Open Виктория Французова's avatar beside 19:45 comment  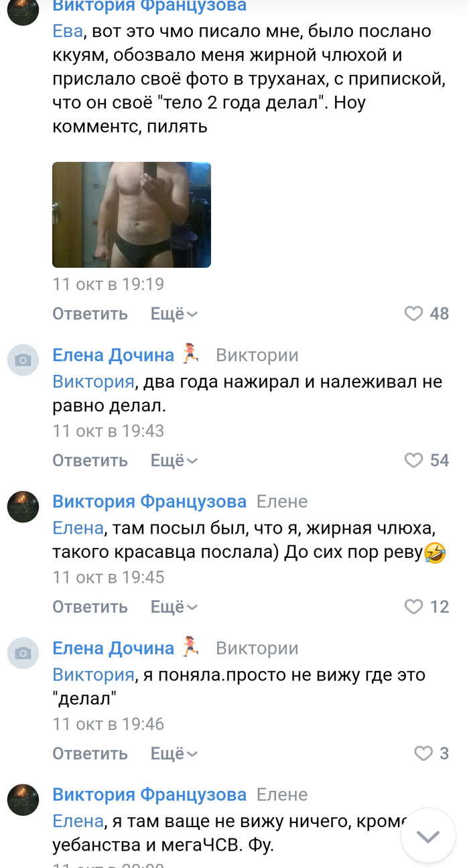tap(23, 506)
